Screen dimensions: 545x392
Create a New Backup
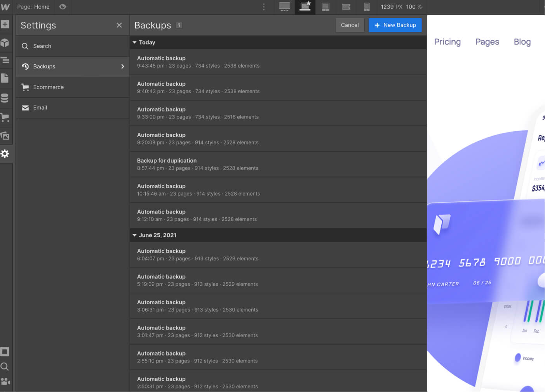point(395,25)
